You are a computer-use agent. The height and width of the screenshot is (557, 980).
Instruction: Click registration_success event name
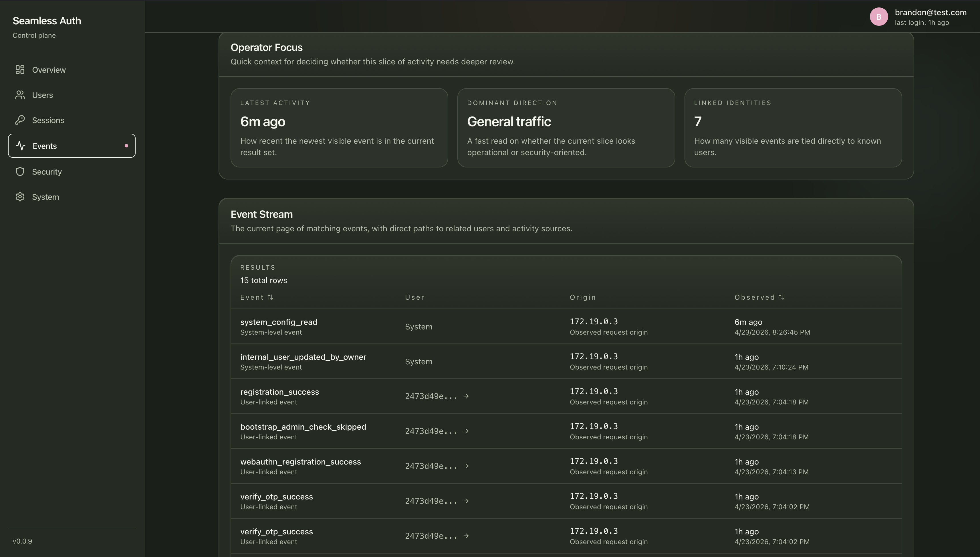[279, 392]
